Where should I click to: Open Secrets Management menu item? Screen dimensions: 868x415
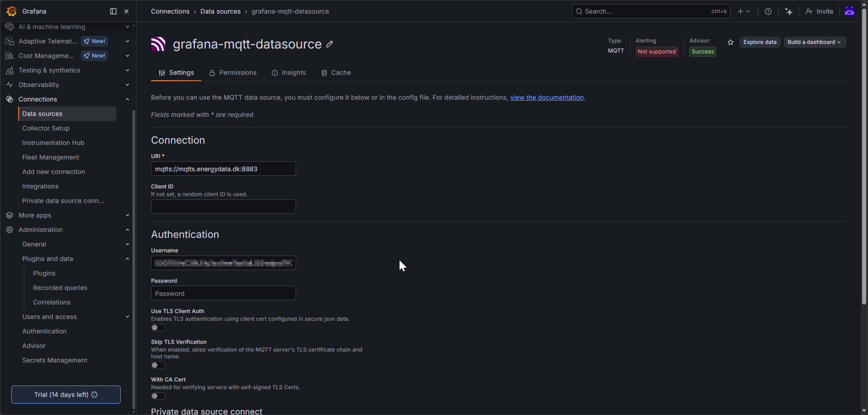coord(54,360)
